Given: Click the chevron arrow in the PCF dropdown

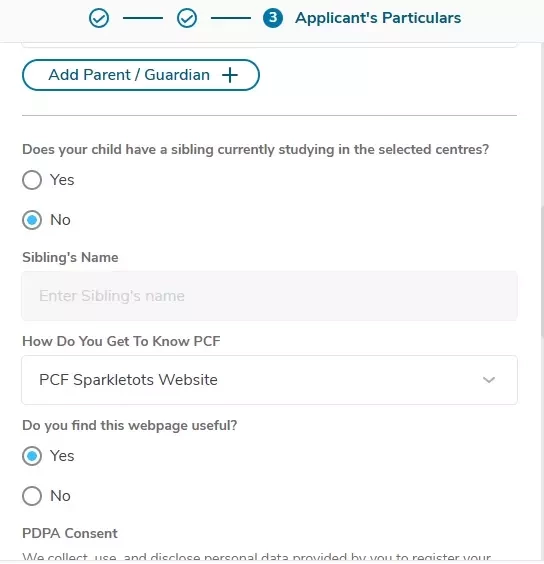Looking at the screenshot, I should (x=489, y=380).
